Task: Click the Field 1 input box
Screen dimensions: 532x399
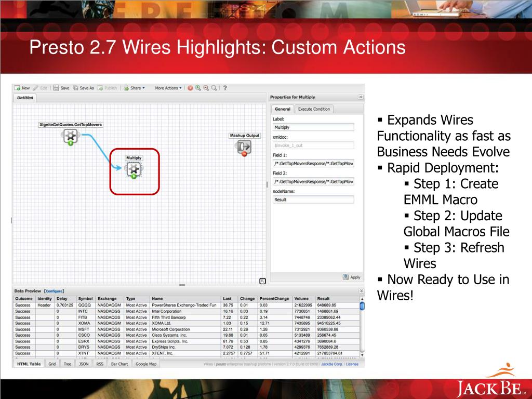Action: click(x=313, y=163)
